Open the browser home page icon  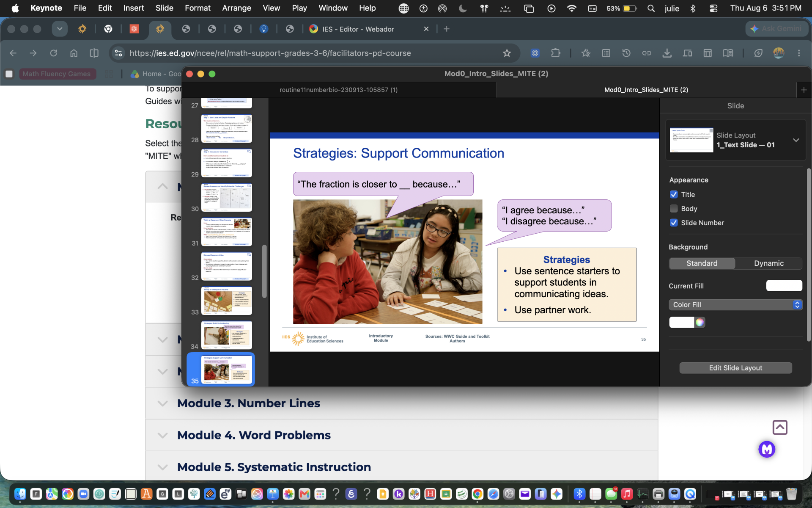click(x=74, y=53)
